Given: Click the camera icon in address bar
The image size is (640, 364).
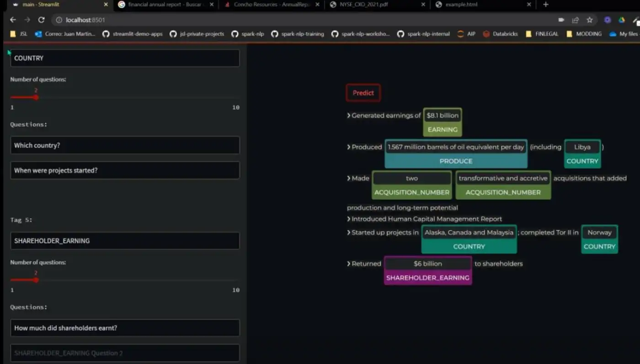Looking at the screenshot, I should coord(561,20).
